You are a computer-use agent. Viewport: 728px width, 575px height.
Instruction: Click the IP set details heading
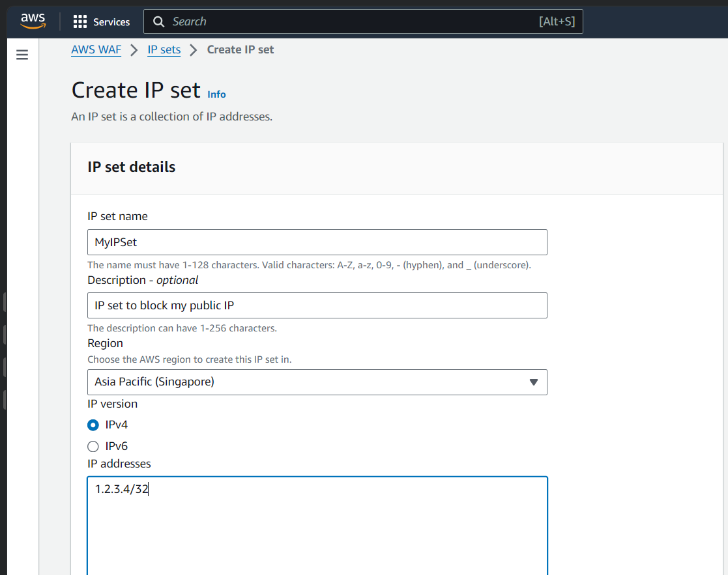click(132, 167)
